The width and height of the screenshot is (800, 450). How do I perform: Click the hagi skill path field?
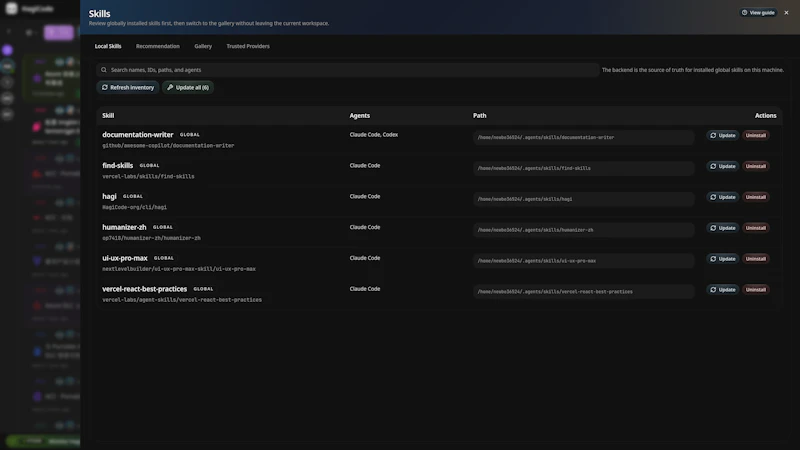pyautogui.click(x=584, y=199)
